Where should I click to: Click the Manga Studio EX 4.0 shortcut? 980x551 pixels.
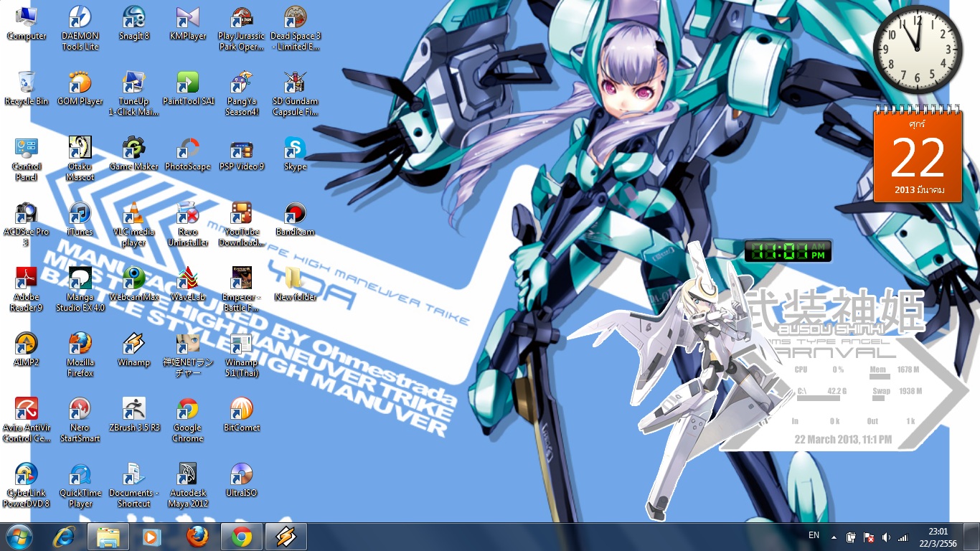[80, 290]
